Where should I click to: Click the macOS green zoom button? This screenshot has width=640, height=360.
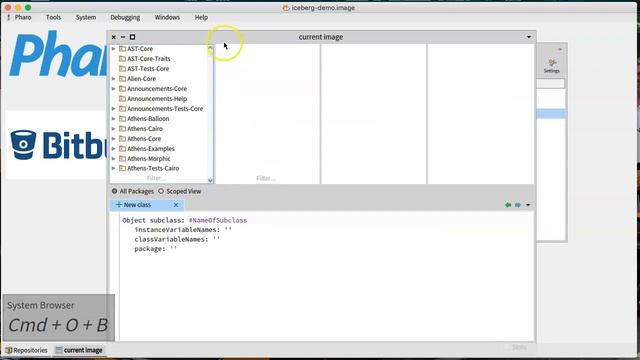[x=28, y=7]
